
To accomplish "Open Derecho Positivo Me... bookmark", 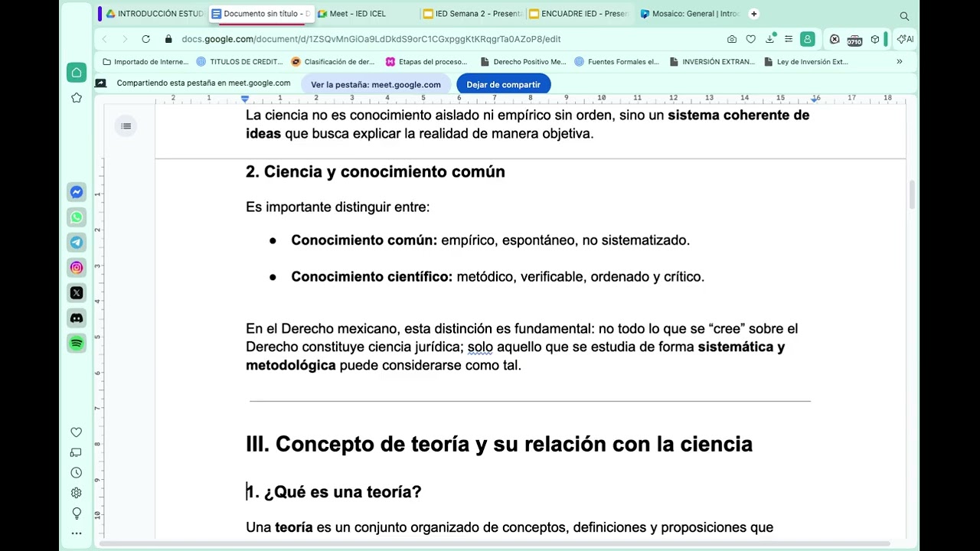I will pyautogui.click(x=524, y=62).
